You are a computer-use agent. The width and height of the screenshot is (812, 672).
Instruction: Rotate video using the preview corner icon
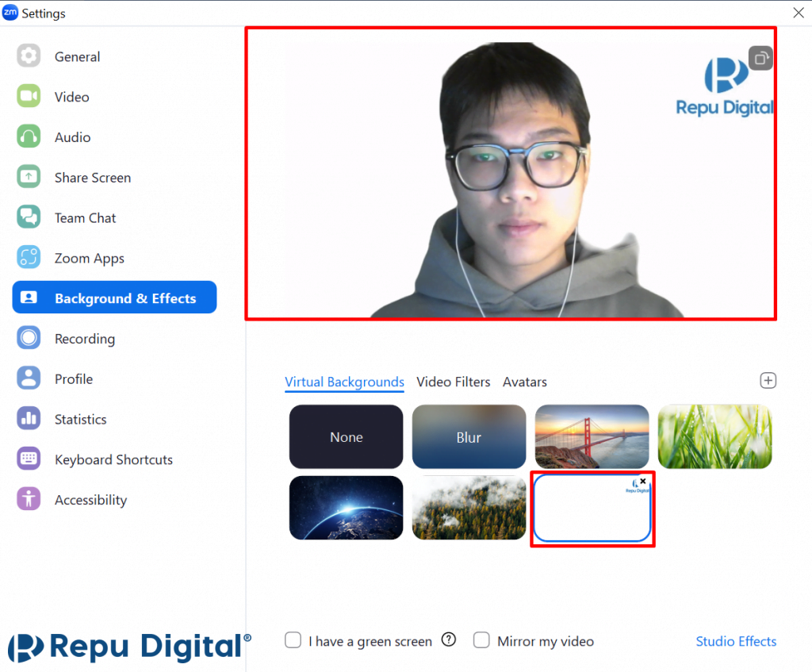tap(760, 58)
